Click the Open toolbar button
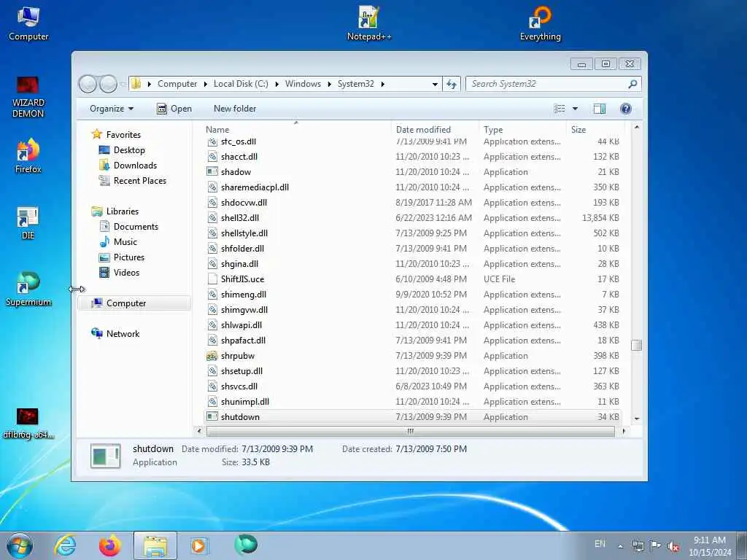Viewport: 747px width, 560px height. click(x=174, y=109)
